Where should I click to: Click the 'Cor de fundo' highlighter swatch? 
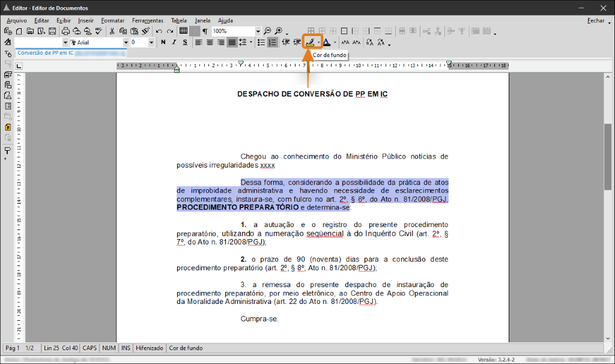coord(310,43)
